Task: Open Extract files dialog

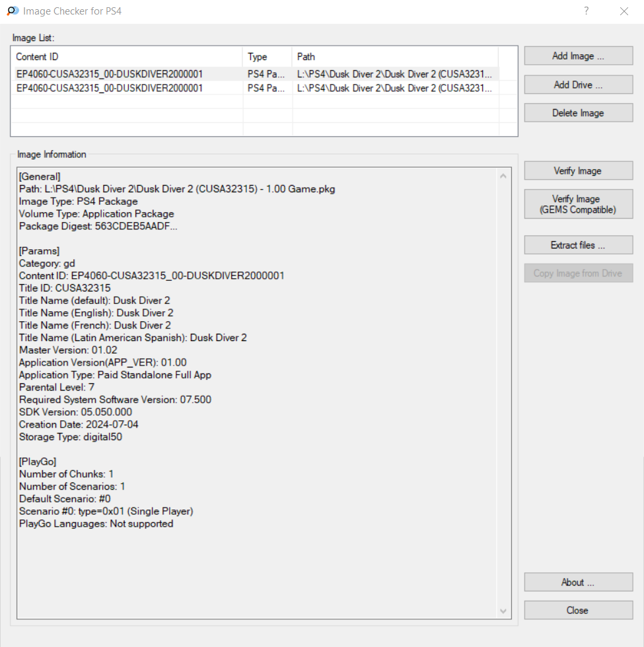Action: tap(579, 245)
